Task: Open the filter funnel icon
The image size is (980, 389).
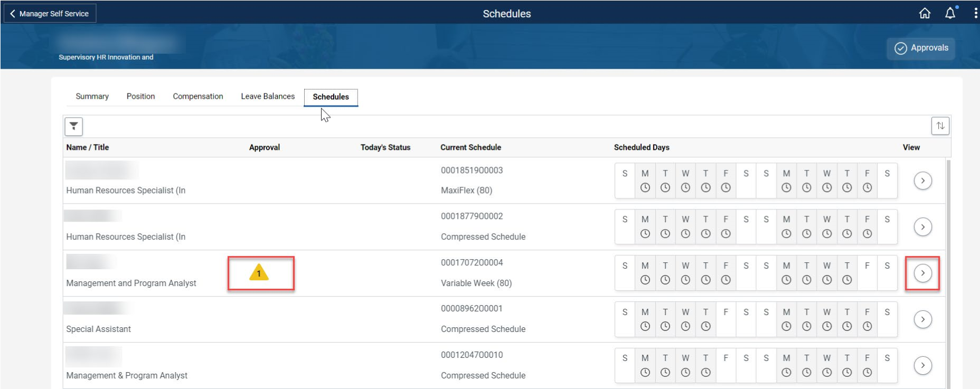Action: pos(74,126)
